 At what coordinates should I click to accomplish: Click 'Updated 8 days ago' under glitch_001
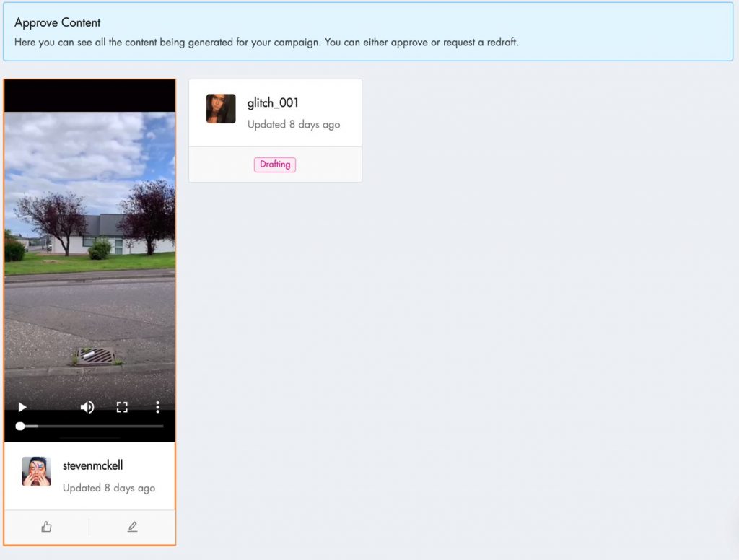pos(294,124)
